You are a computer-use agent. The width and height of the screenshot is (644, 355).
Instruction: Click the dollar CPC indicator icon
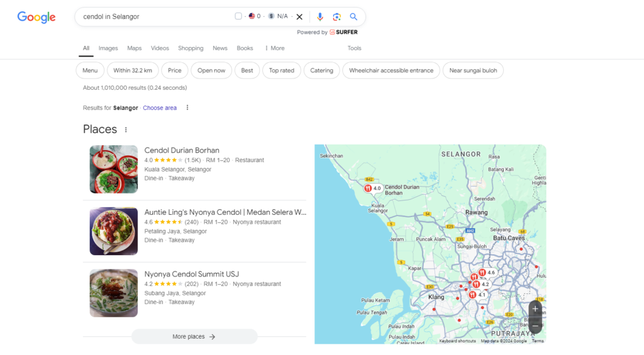coord(271,16)
